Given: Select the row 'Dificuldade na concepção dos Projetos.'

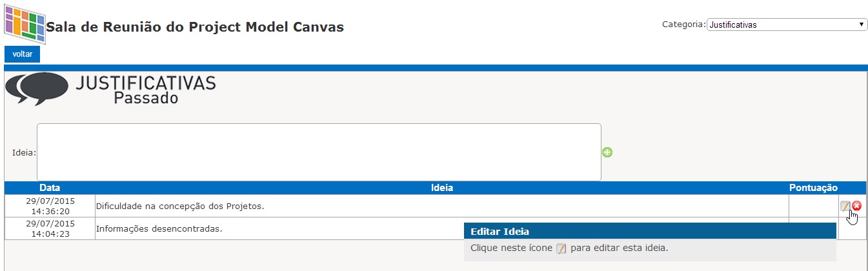Looking at the screenshot, I should pyautogui.click(x=435, y=206).
